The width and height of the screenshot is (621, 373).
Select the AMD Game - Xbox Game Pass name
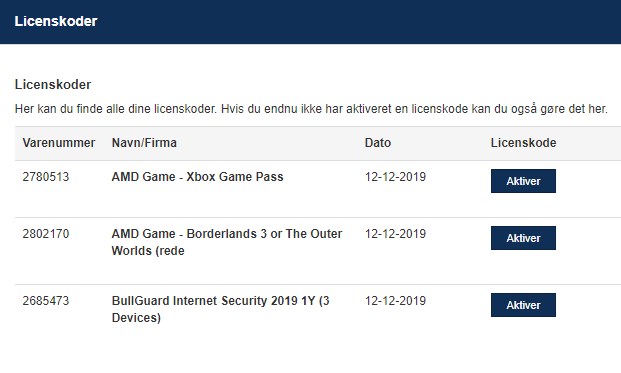click(197, 177)
